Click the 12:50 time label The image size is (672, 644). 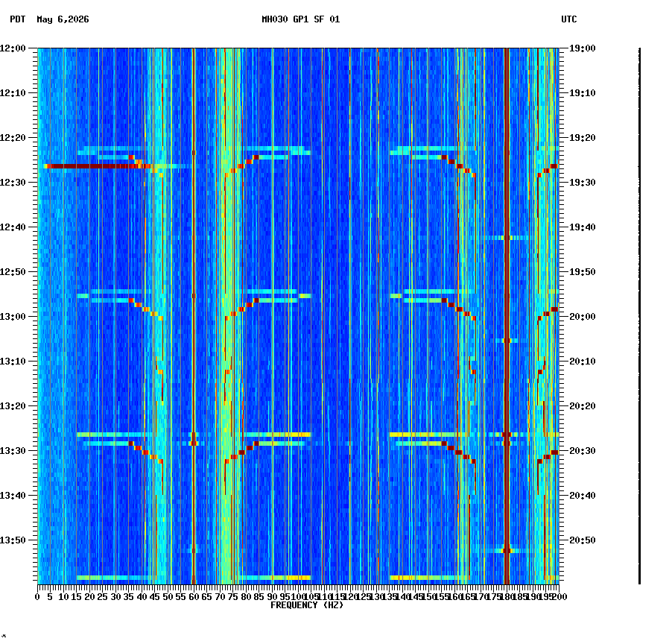(13, 272)
